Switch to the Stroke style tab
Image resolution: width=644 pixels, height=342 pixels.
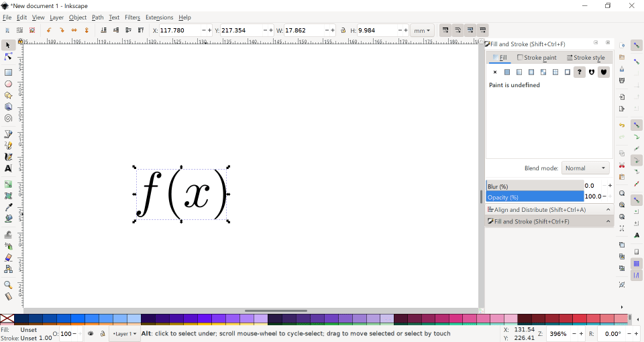click(586, 58)
